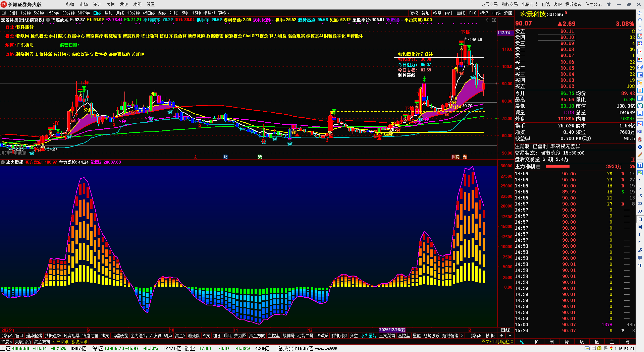This screenshot has width=644, height=352.
Task: Click the minus button to remove indicator window
Action: (510, 336)
